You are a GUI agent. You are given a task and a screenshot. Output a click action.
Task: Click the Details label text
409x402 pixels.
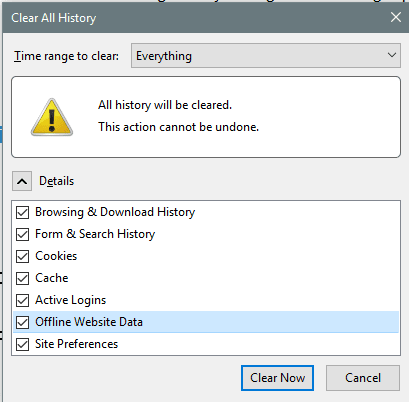coord(56,181)
